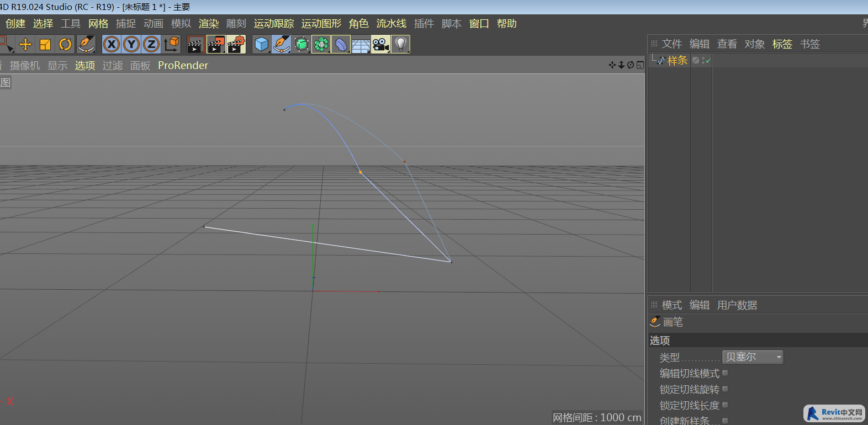Toggle 样条 layer square icon

point(696,61)
